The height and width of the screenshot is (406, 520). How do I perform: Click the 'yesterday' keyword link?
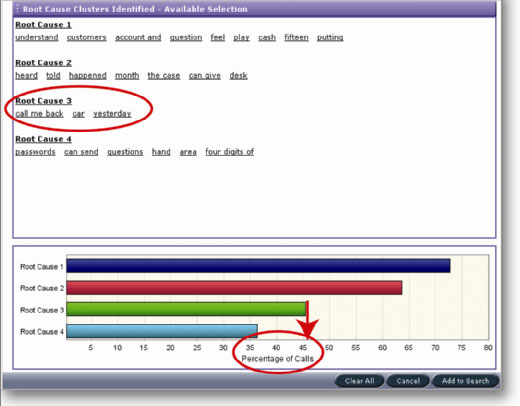(x=112, y=114)
